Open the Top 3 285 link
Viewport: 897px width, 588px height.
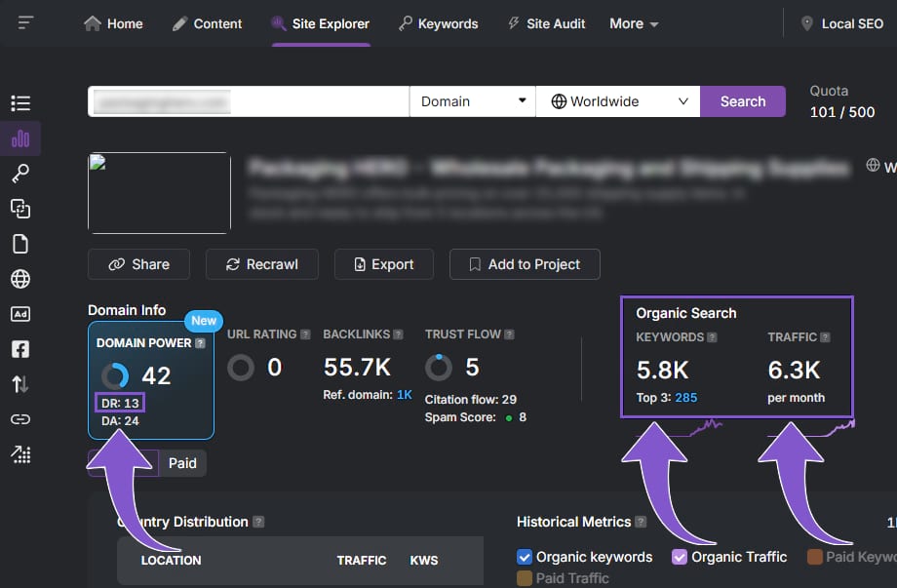(685, 398)
